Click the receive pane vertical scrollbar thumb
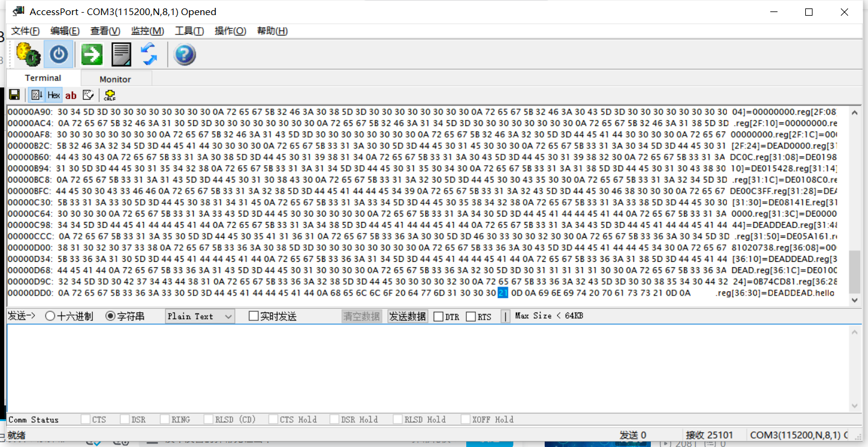The image size is (868, 447). click(x=855, y=271)
